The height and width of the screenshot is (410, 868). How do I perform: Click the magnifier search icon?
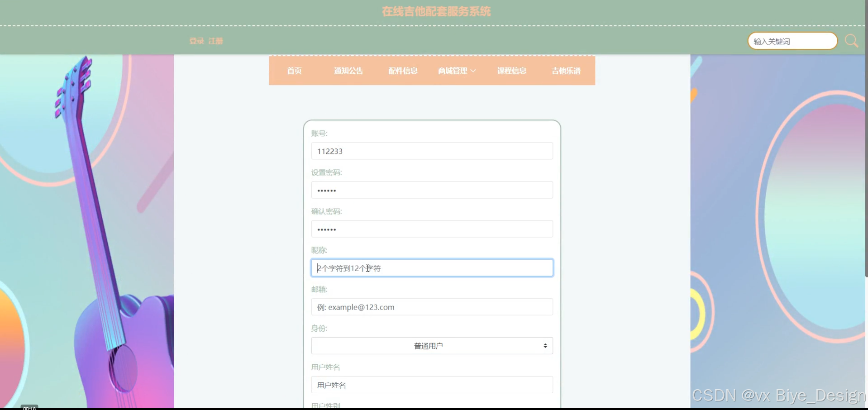(851, 41)
